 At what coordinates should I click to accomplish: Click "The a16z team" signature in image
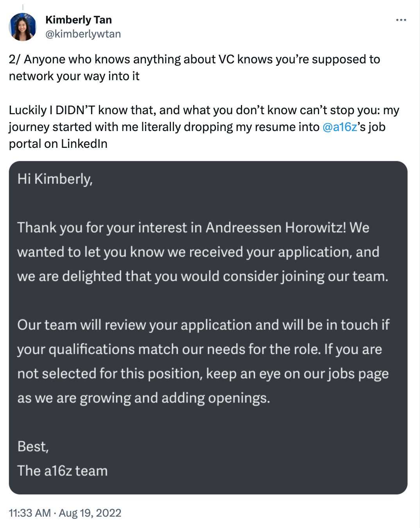pyautogui.click(x=63, y=471)
